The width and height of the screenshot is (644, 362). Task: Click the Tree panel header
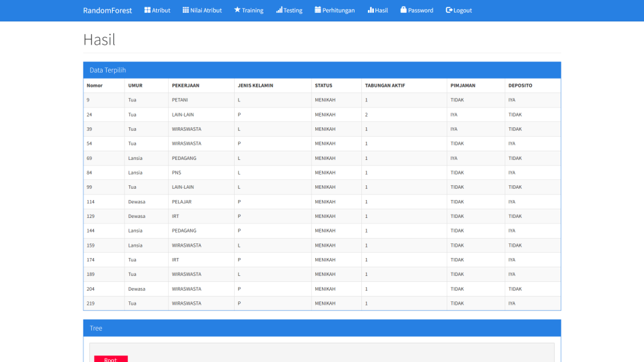(321, 328)
